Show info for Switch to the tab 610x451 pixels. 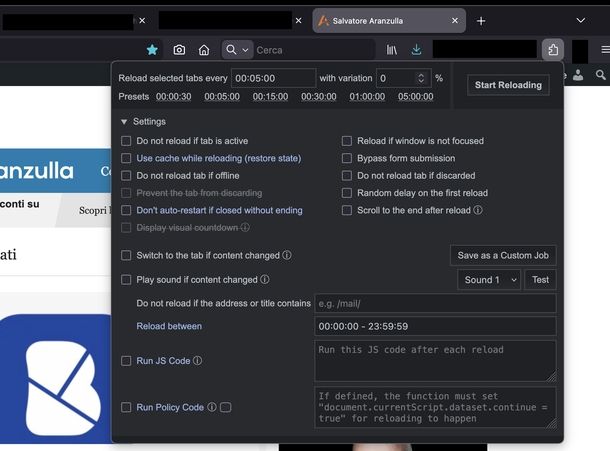(x=287, y=255)
